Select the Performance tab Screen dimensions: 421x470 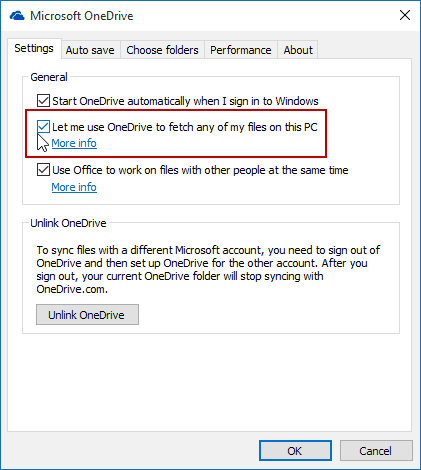tap(241, 50)
